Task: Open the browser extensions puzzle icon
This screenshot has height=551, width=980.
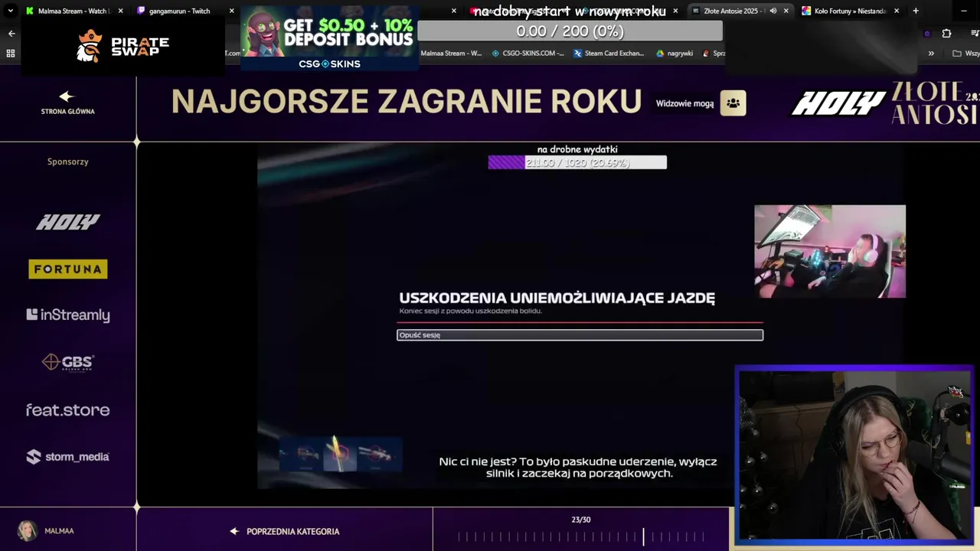Action: point(946,34)
